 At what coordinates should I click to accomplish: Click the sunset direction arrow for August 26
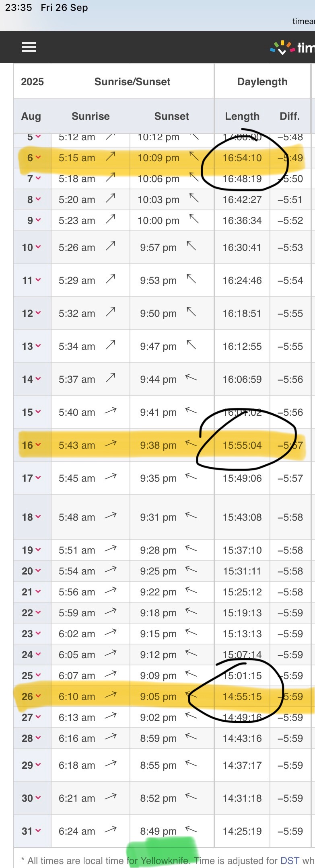pyautogui.click(x=191, y=695)
